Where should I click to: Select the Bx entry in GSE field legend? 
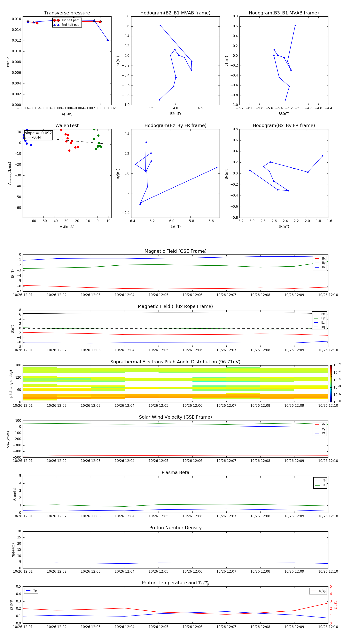(x=320, y=259)
